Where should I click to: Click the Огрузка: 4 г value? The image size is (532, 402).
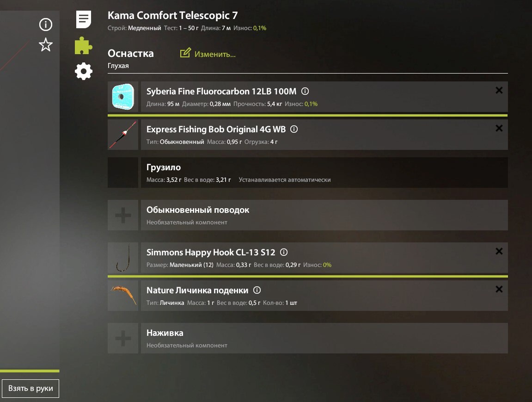(x=261, y=142)
